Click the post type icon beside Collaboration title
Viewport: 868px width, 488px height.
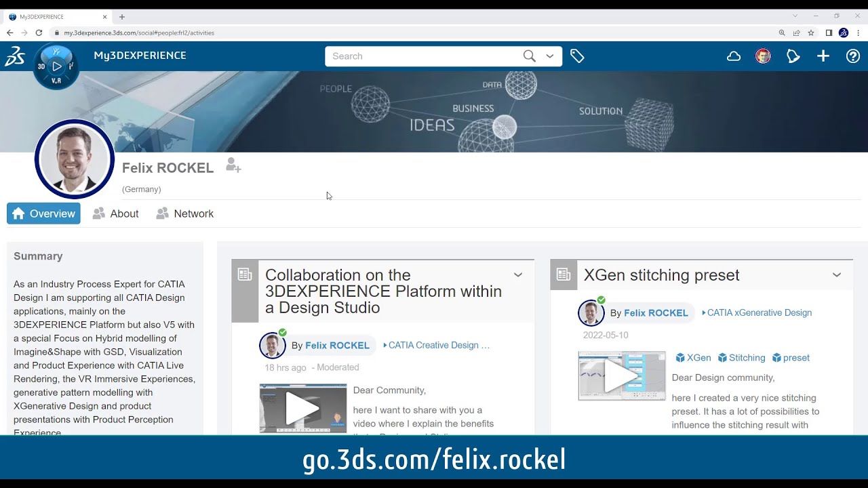pos(245,274)
